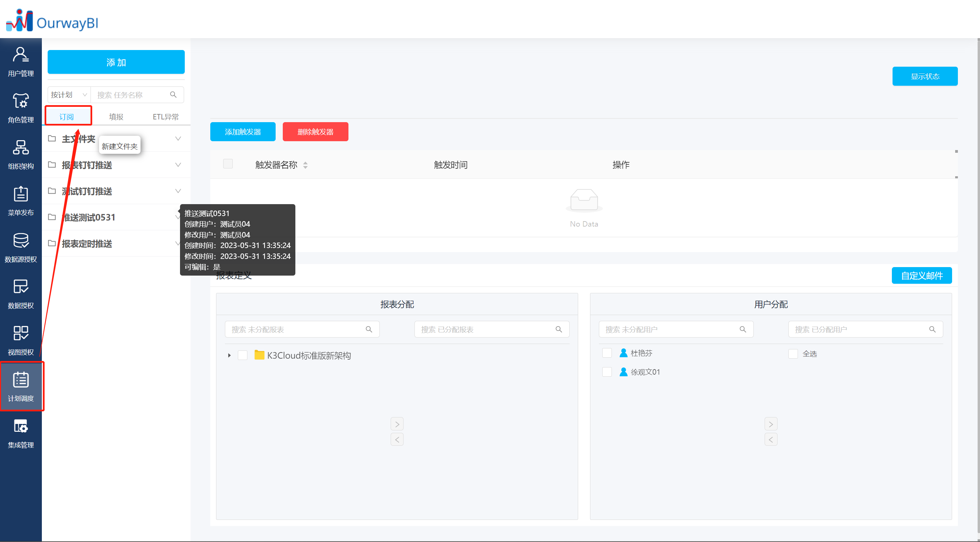
Task: Click search icon in 已分配用户 field
Action: 932,329
